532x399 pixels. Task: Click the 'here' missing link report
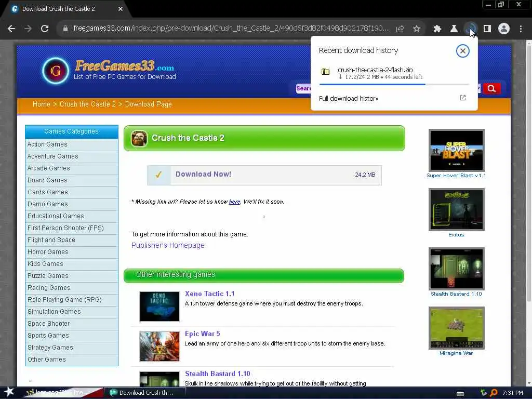[x=234, y=202]
